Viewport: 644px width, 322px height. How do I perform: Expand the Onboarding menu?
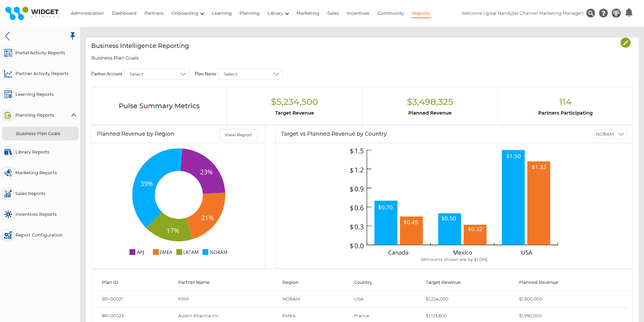coord(188,13)
